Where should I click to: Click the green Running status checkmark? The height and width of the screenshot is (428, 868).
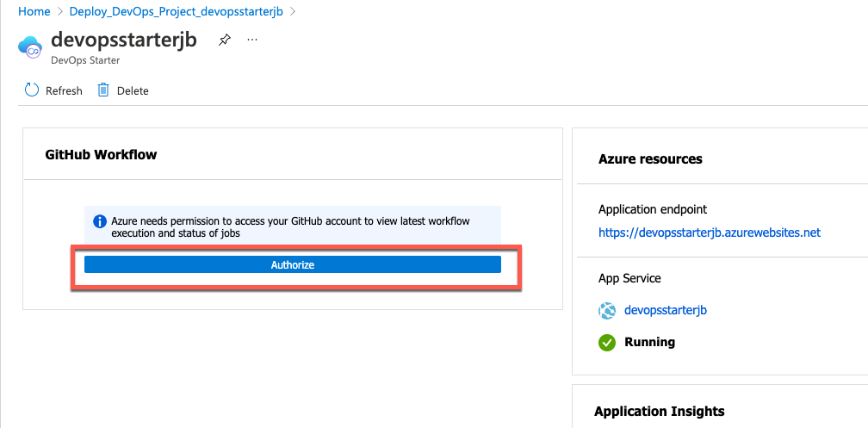[607, 342]
